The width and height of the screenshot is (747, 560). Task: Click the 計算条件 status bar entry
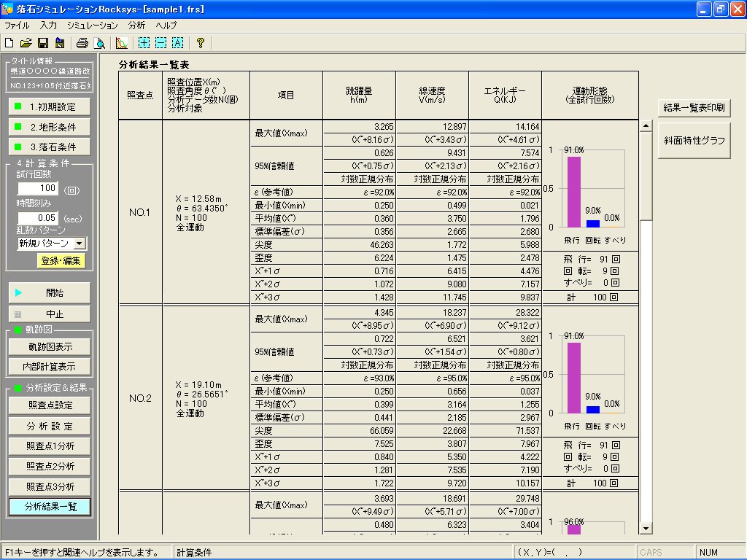pyautogui.click(x=194, y=553)
